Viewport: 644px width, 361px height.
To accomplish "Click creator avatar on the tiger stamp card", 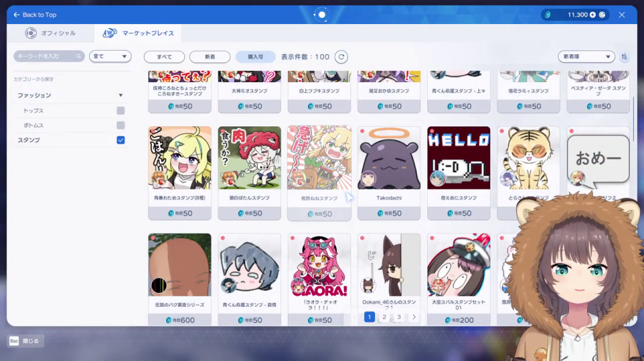I will [x=507, y=178].
